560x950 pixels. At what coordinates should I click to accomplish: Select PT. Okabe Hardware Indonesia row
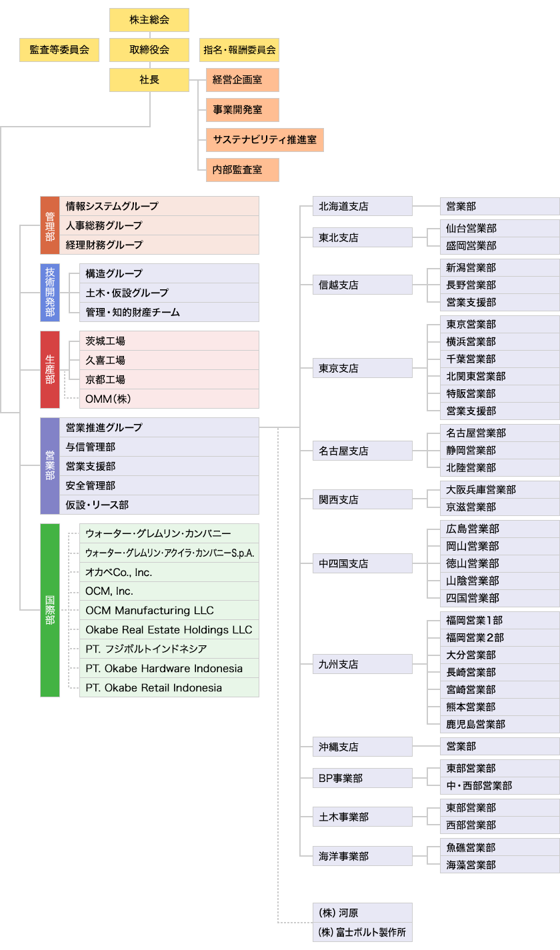click(169, 668)
